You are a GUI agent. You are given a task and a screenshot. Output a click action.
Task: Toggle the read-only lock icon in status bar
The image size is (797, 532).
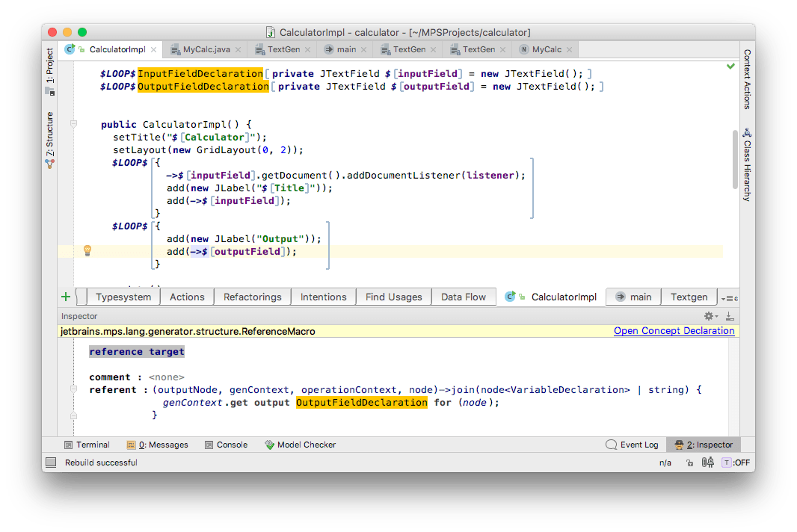tap(689, 463)
